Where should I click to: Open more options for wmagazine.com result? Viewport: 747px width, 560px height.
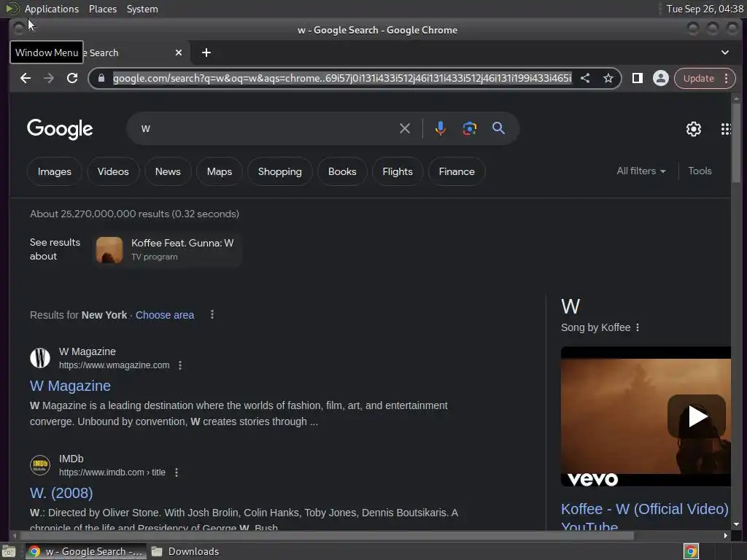(179, 365)
